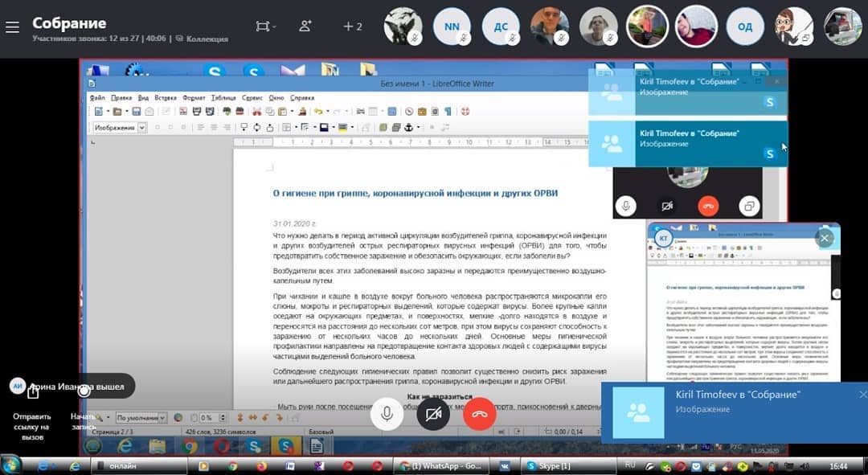Open the lower Kiril Timofeev toast in shared screen
Screen dimensions: 868x475
687,143
